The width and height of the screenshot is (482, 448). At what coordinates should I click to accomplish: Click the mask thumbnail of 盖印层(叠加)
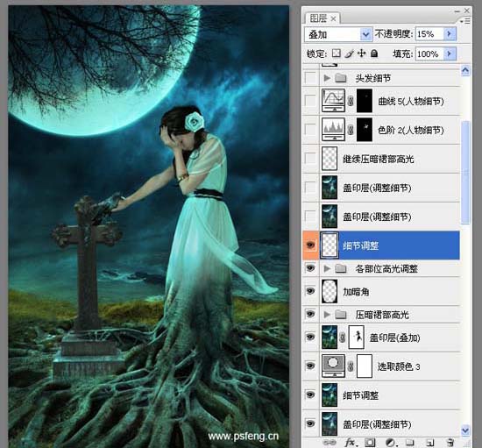(357, 337)
